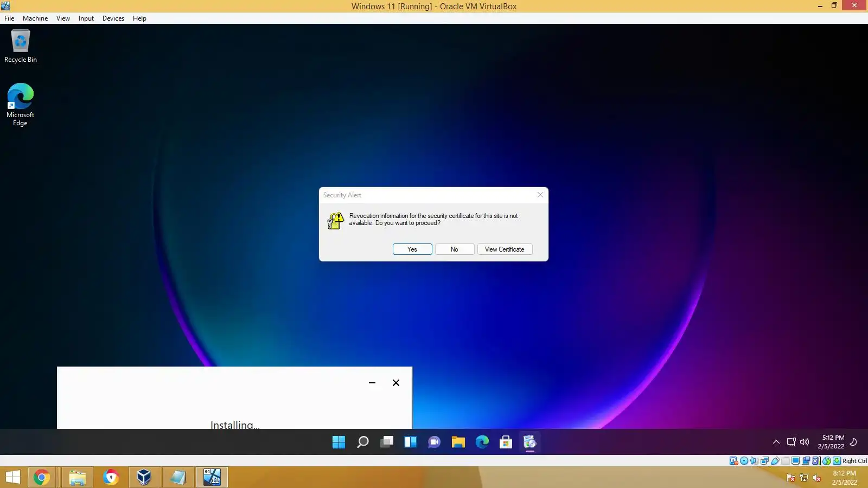Click the VirtualBox optical drive indicator
The width and height of the screenshot is (868, 488).
click(744, 461)
